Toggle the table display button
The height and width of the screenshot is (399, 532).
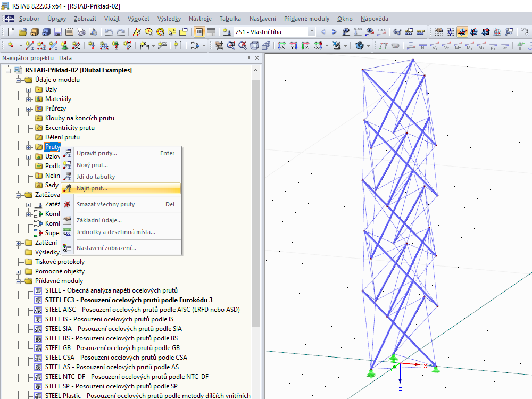pyautogui.click(x=211, y=32)
